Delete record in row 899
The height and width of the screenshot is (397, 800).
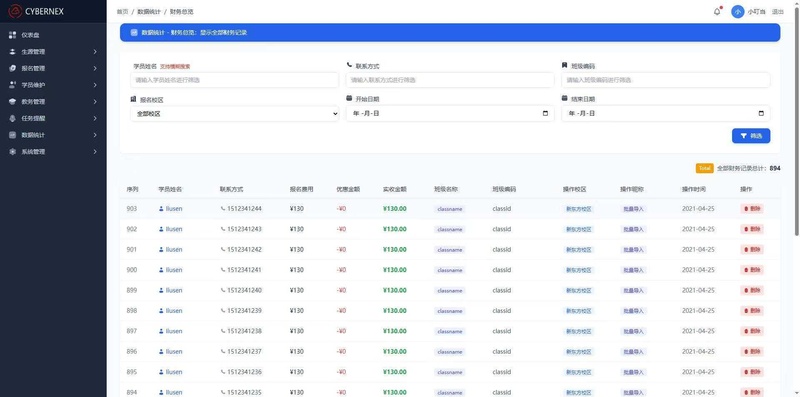(752, 290)
